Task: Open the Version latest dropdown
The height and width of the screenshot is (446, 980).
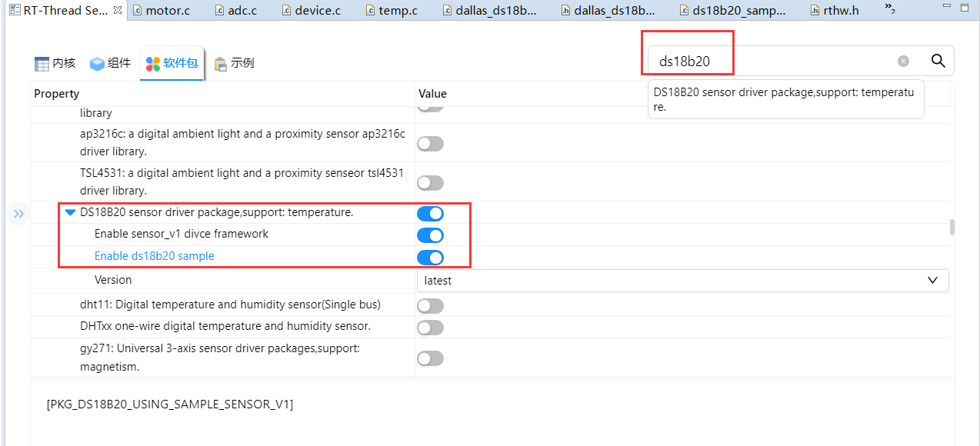Action: pos(682,281)
